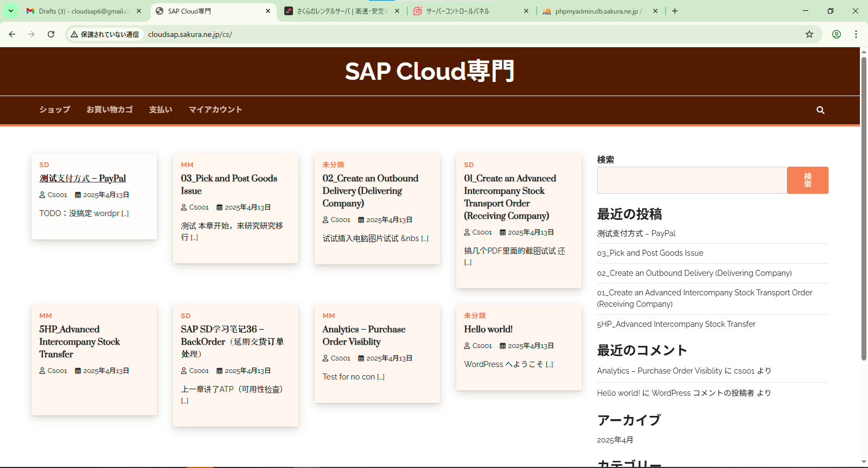Open post 测试支付方式 – PayPal card title
Viewport: 868px width, 468px height.
(x=82, y=178)
